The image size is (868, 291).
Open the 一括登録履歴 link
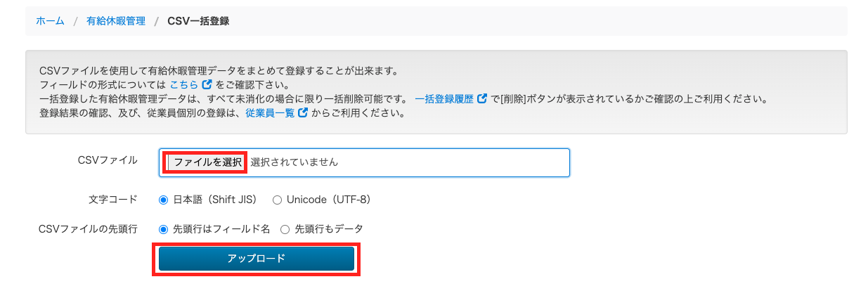(x=444, y=98)
